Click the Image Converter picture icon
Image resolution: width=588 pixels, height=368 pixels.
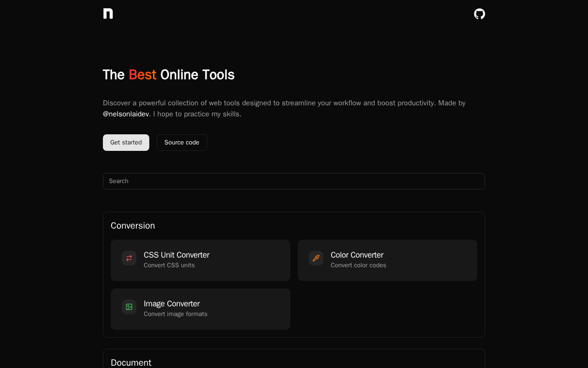pos(129,307)
